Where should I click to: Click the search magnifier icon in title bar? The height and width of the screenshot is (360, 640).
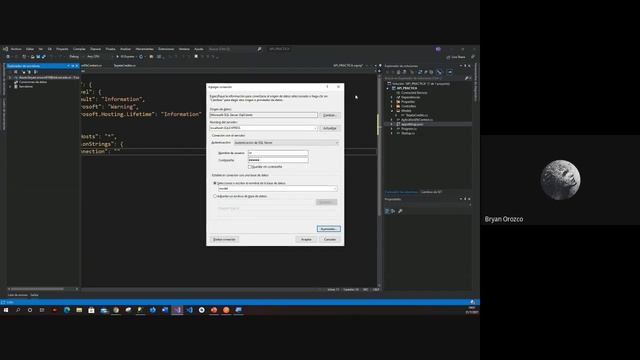259,49
